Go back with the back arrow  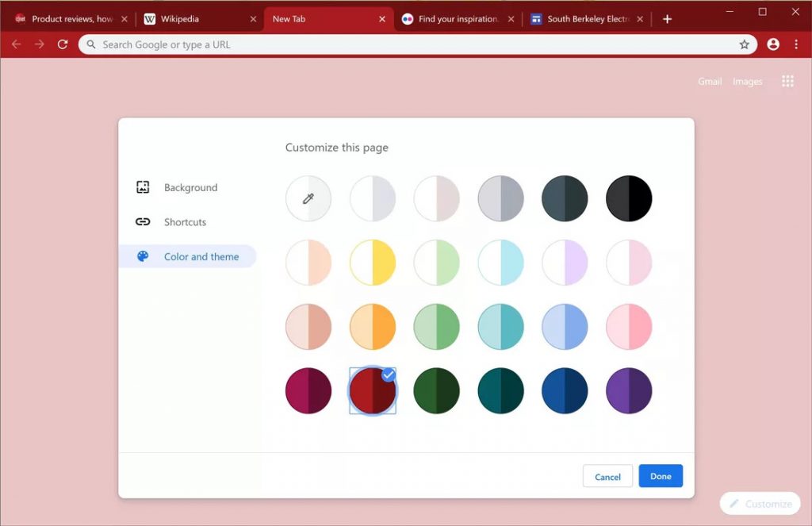tap(16, 45)
